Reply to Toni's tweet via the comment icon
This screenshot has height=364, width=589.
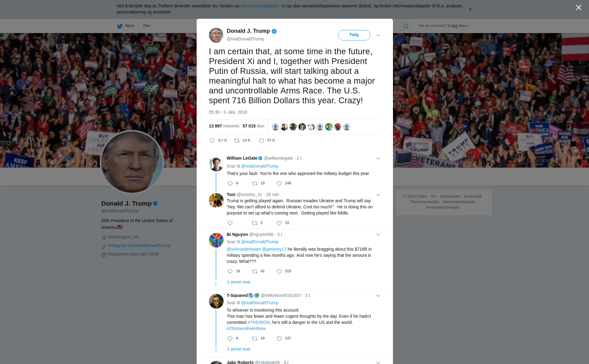click(x=230, y=223)
